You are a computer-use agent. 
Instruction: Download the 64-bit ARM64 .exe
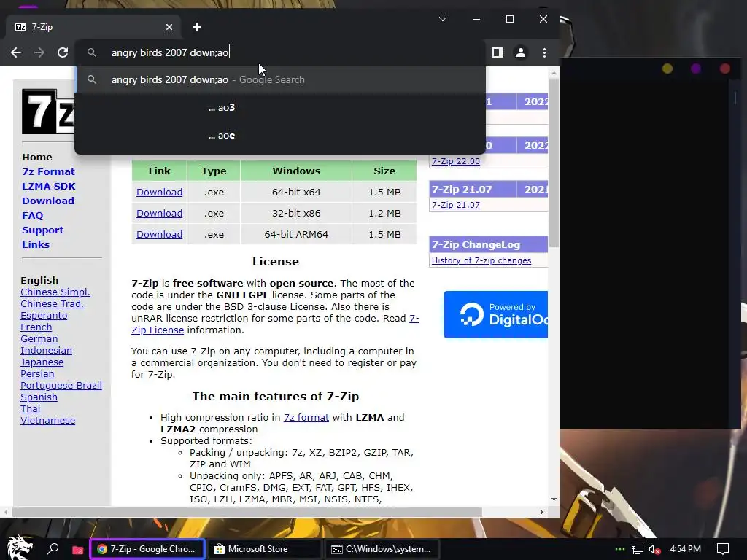pyautogui.click(x=159, y=234)
